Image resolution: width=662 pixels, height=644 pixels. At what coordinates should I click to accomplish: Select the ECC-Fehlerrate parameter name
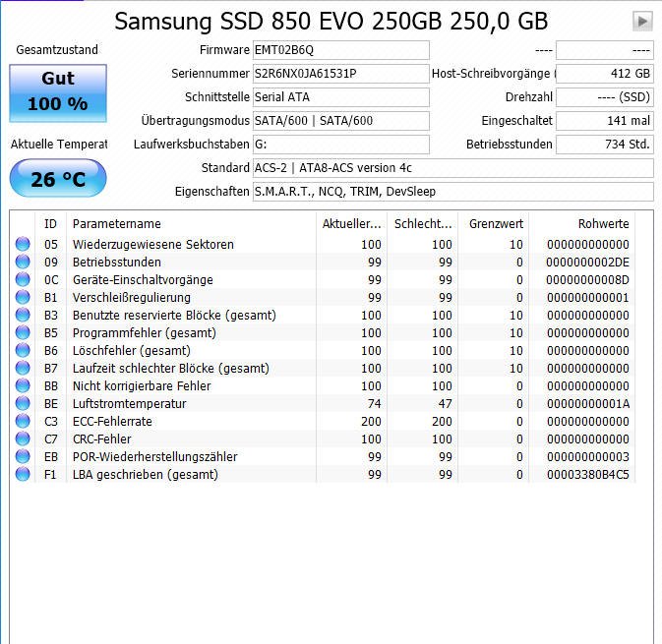click(112, 422)
